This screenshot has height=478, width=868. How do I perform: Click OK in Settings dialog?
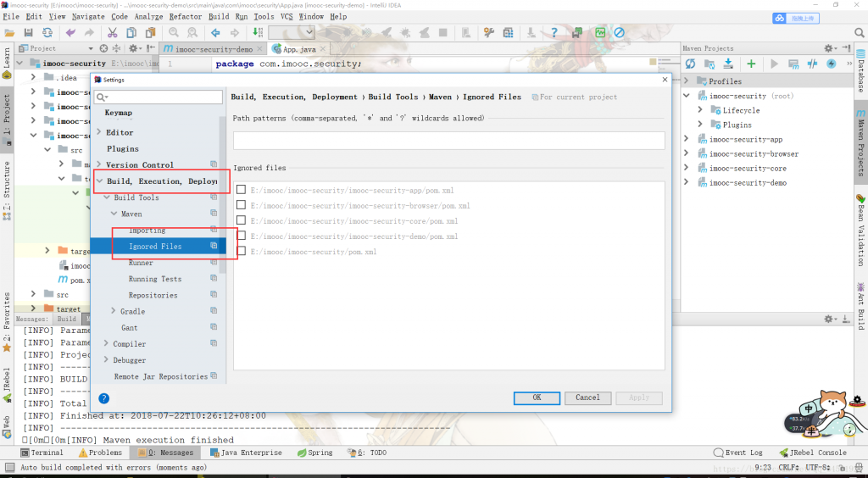click(x=537, y=397)
